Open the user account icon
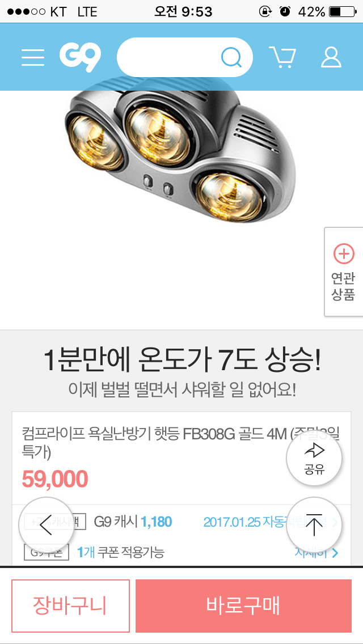The image size is (363, 644). click(x=331, y=57)
